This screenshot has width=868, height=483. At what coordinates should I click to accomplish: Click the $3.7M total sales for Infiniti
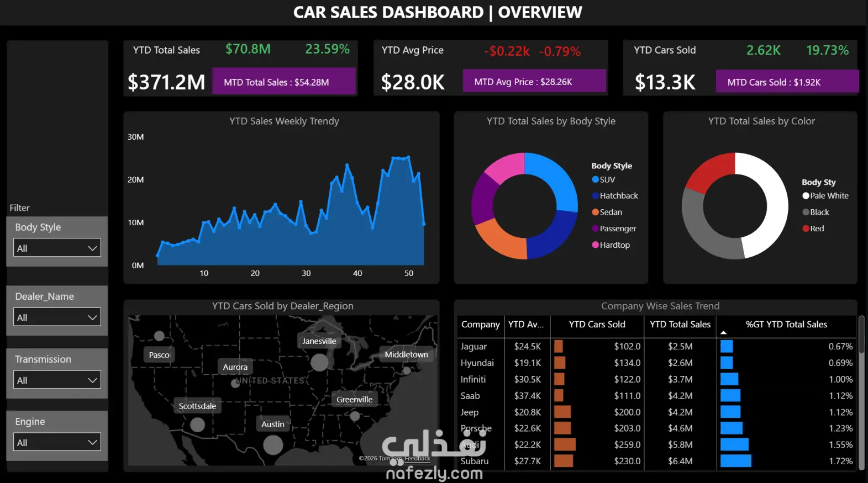(680, 380)
